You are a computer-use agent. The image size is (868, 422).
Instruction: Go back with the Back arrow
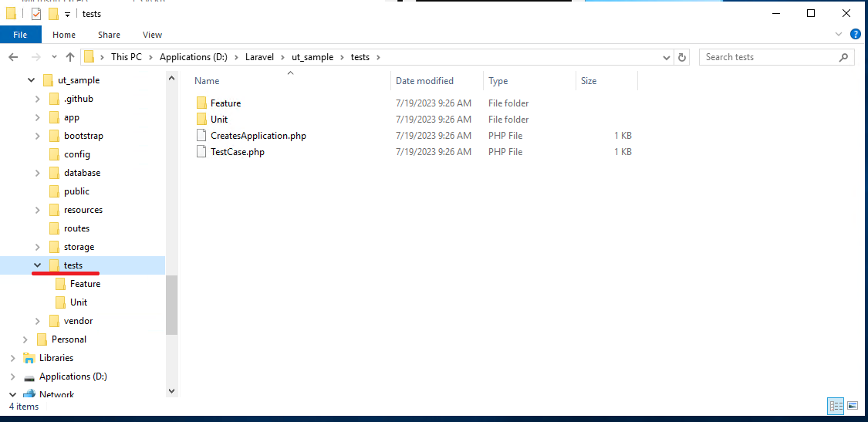click(13, 57)
